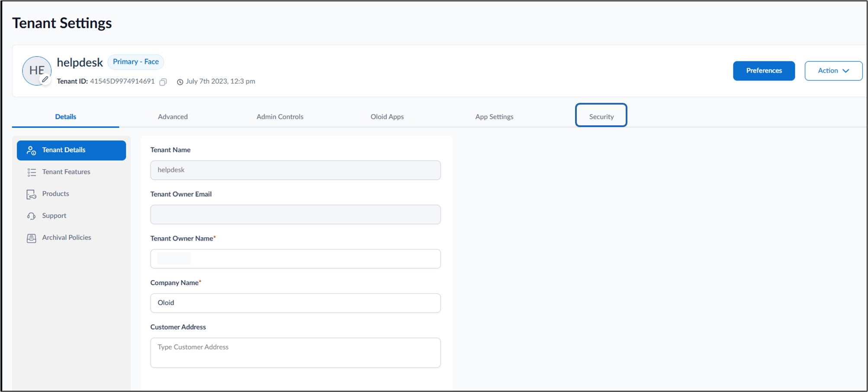Open Products section in the sidebar
Screen dimensions: 868x392
pos(71,194)
